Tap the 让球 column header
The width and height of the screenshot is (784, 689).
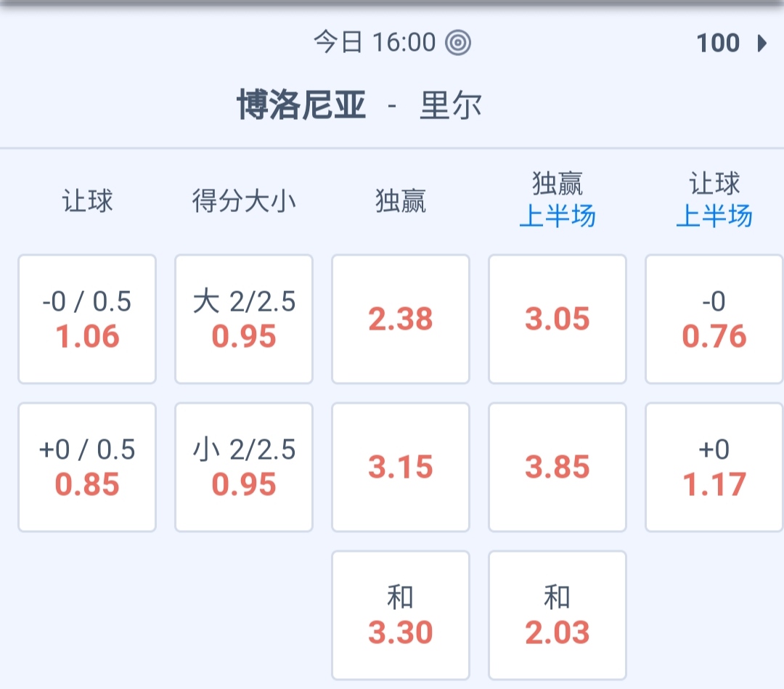click(87, 200)
